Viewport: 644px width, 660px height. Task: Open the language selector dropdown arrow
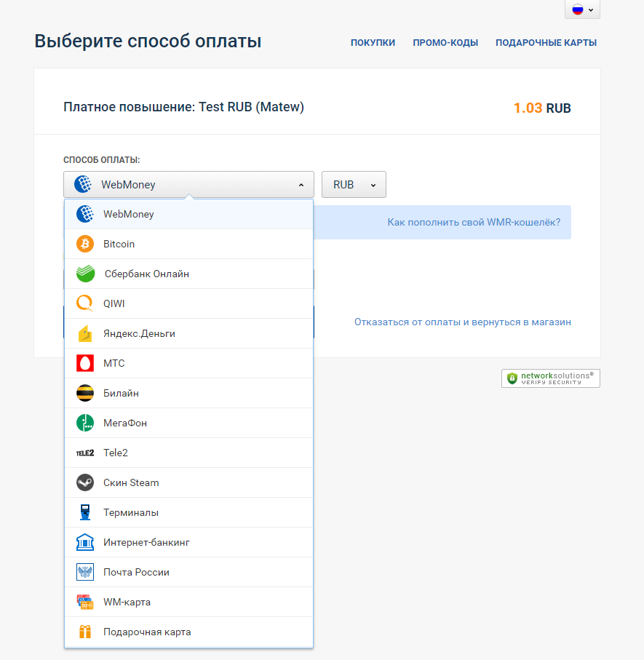point(591,10)
